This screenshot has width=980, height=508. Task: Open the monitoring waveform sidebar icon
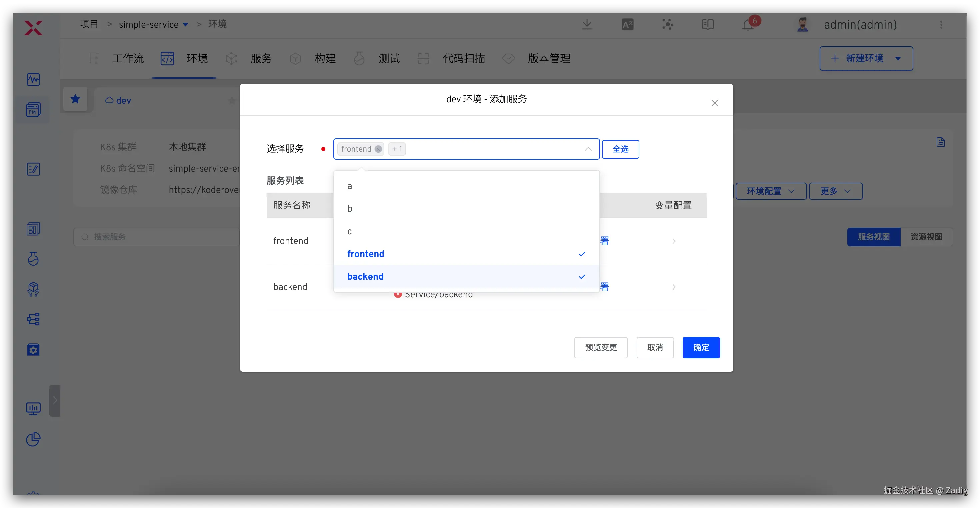[33, 79]
